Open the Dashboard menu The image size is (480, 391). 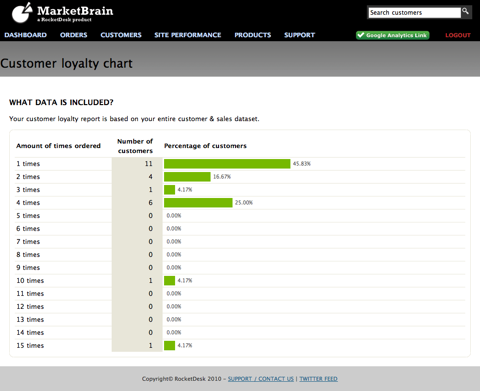[26, 35]
